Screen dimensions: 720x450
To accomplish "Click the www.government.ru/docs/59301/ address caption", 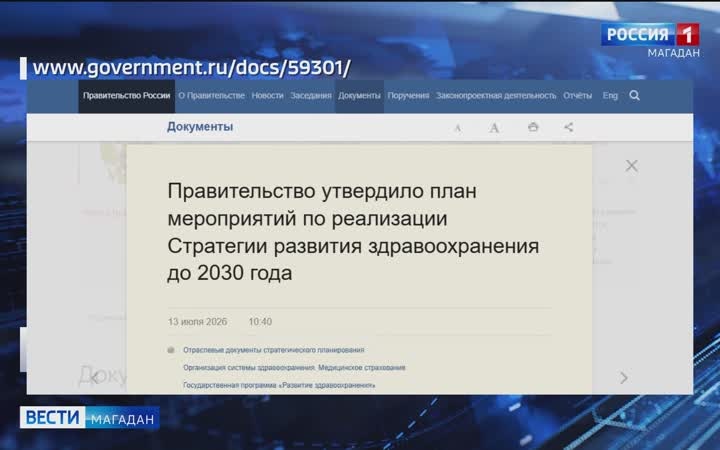I will [x=191, y=68].
